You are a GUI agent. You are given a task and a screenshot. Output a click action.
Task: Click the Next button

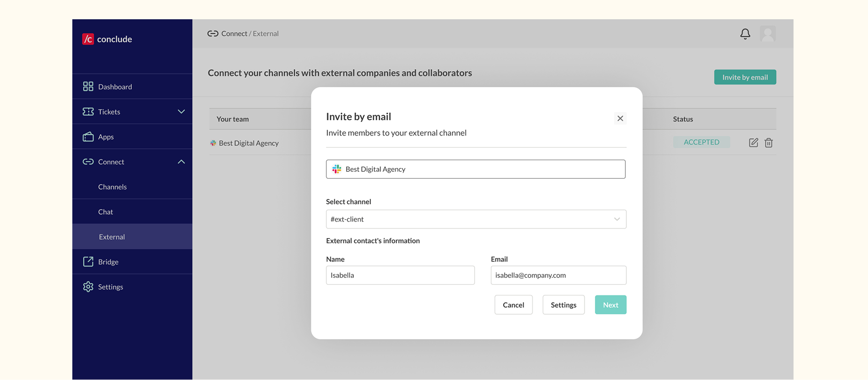[610, 305]
